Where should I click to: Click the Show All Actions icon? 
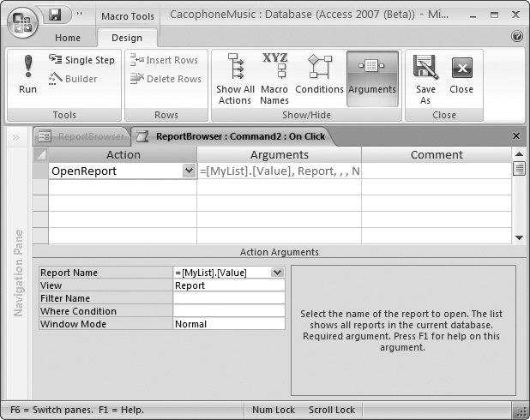[x=234, y=67]
